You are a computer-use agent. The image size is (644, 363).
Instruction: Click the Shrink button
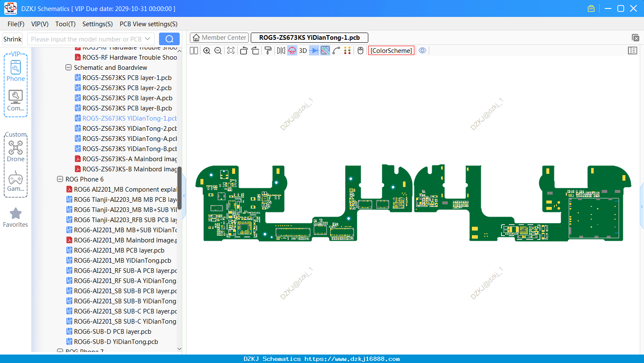pos(13,39)
